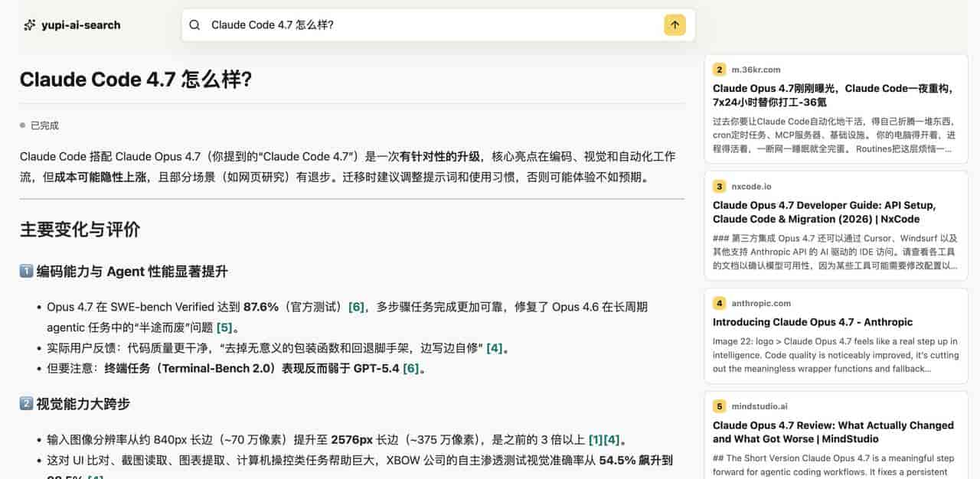Click the mindstudio.ai domain label
The image size is (980, 479).
coord(759,406)
